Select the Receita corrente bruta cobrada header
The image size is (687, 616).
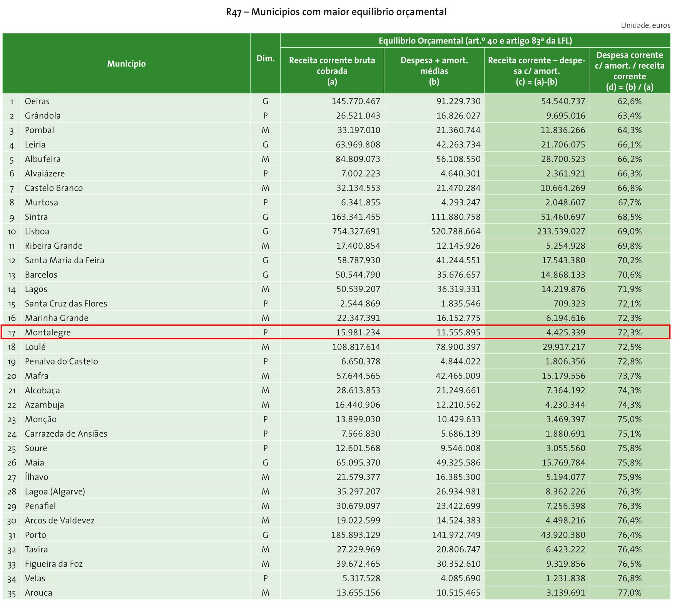(x=332, y=71)
